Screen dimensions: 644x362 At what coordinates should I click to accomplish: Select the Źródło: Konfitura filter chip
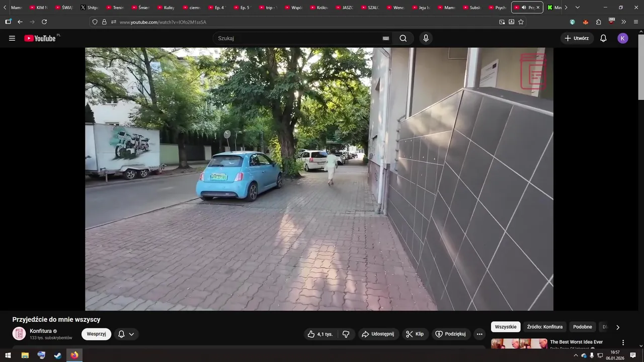pos(545,327)
